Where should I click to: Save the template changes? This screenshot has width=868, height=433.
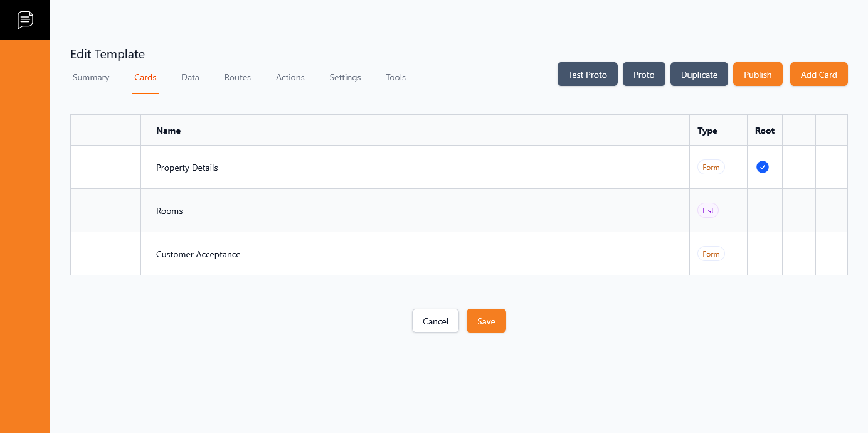point(486,321)
